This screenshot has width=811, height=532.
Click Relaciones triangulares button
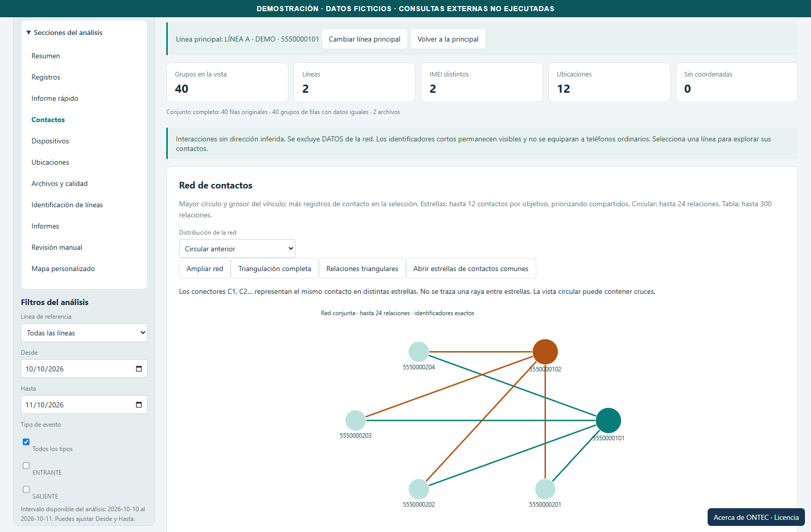click(362, 269)
